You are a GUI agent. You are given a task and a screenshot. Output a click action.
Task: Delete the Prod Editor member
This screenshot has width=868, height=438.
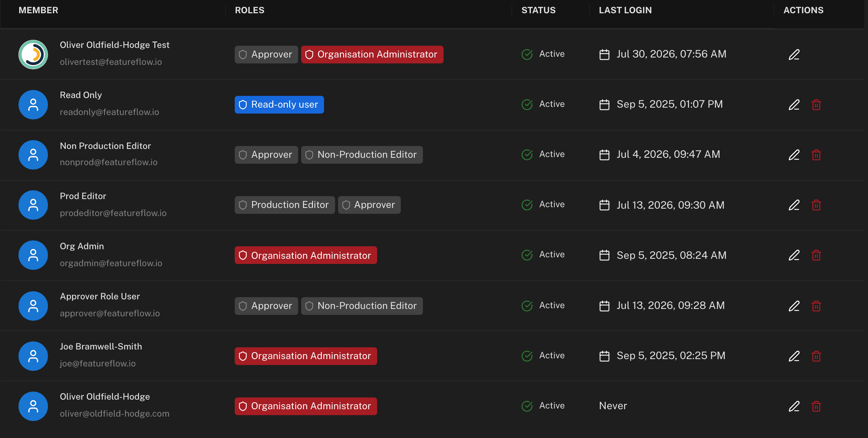[816, 205]
